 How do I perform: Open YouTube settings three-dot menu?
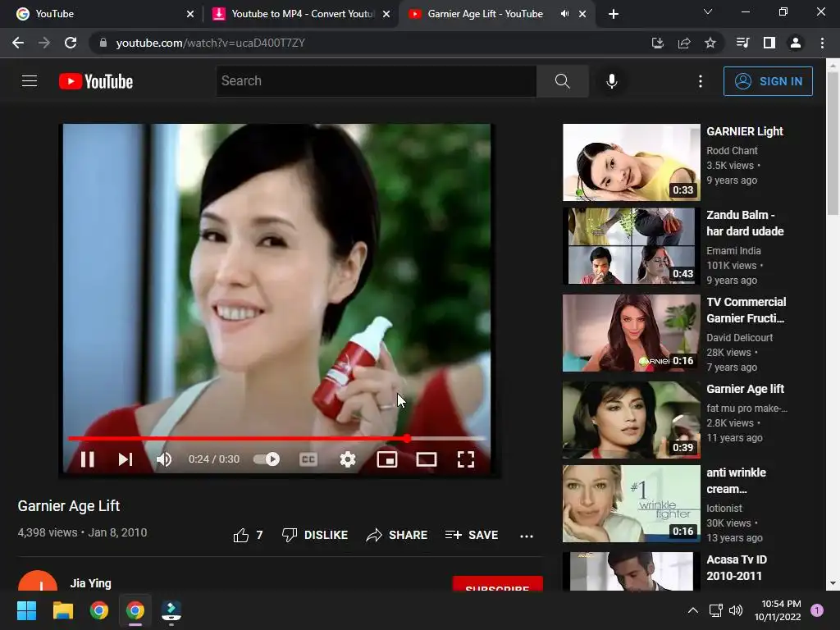701,81
